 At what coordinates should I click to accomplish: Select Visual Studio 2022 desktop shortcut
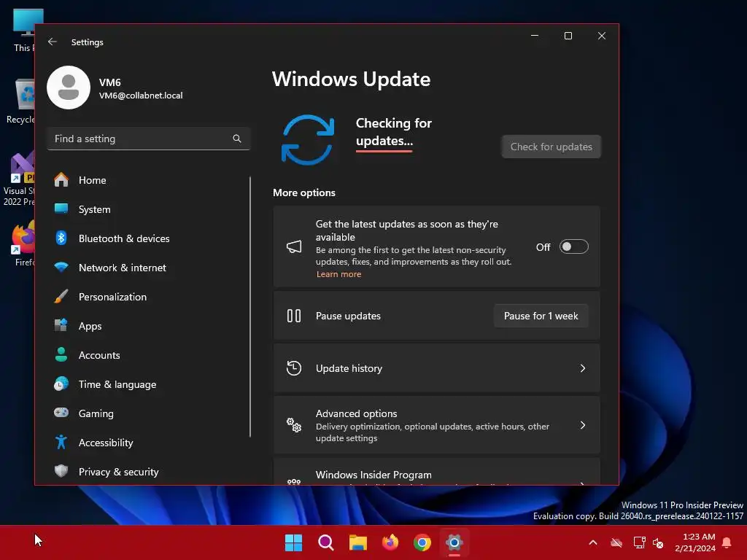tap(18, 180)
